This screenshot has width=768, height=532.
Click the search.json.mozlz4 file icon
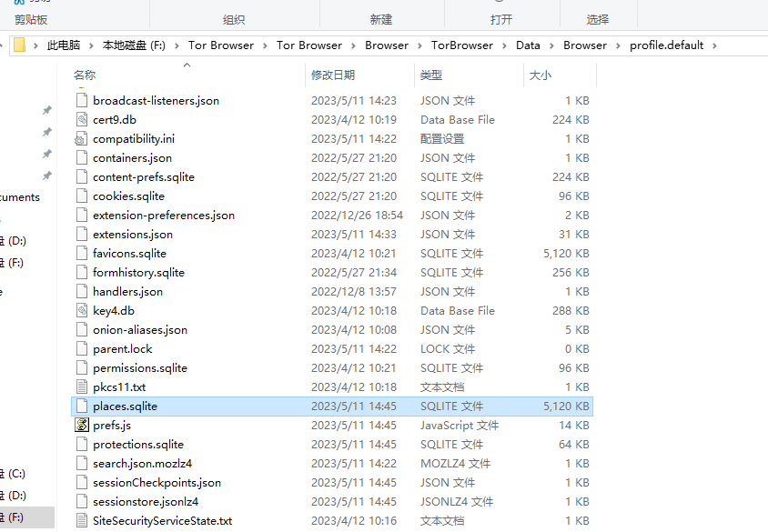82,463
